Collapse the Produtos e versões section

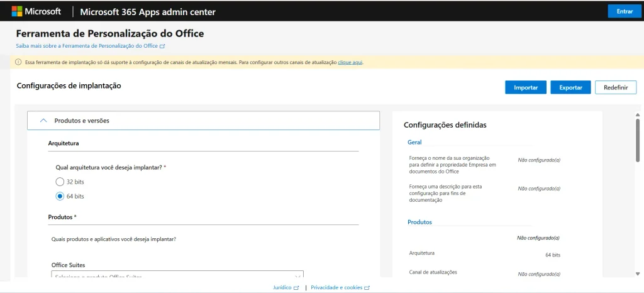click(203, 121)
